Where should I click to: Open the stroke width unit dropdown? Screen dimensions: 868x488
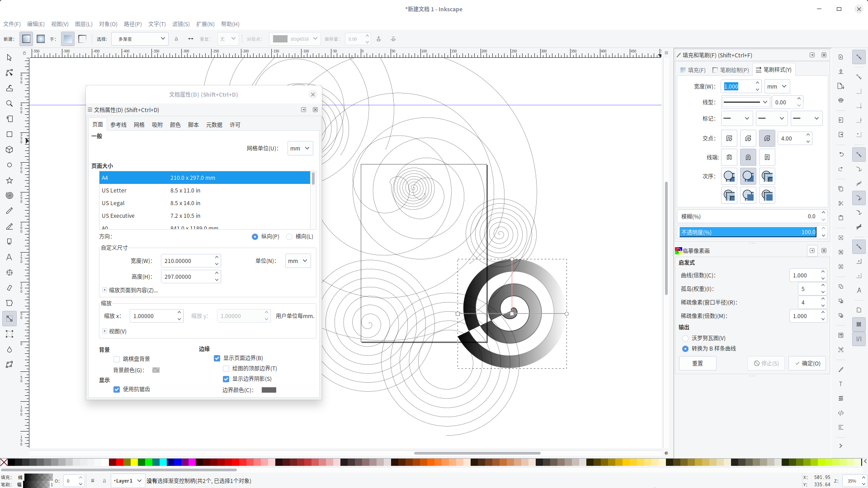point(776,86)
